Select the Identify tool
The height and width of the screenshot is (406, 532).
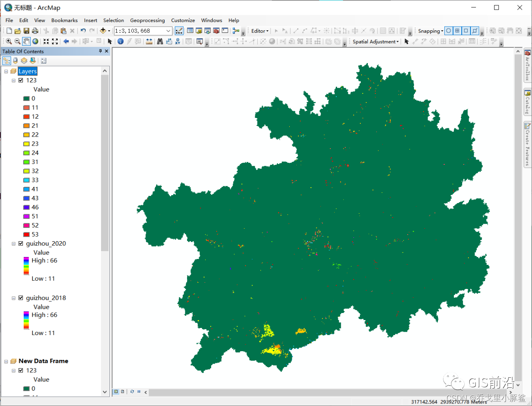pos(121,42)
